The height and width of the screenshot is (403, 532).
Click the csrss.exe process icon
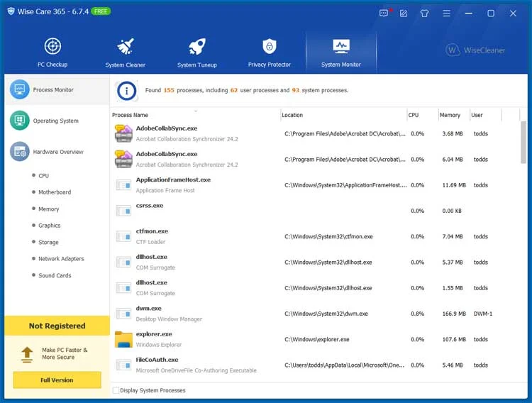123,211
